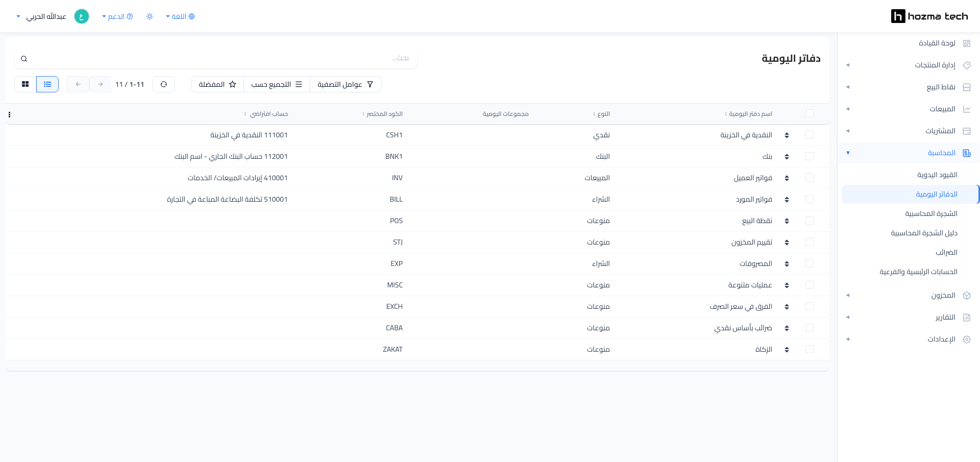This screenshot has width=980, height=462.
Task: Open الدفاتر اليومية menu item
Action: click(x=937, y=194)
